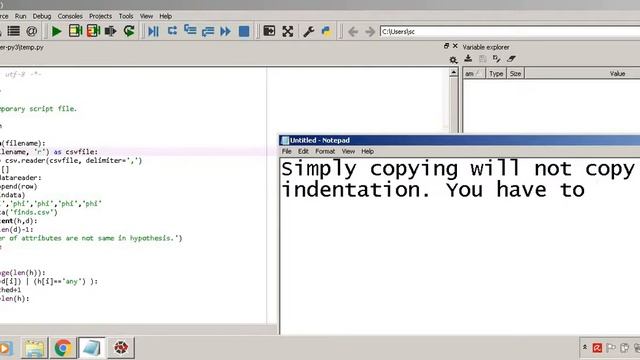Click Run cell and advance icon
Screen dimensions: 640x360
(x=93, y=31)
